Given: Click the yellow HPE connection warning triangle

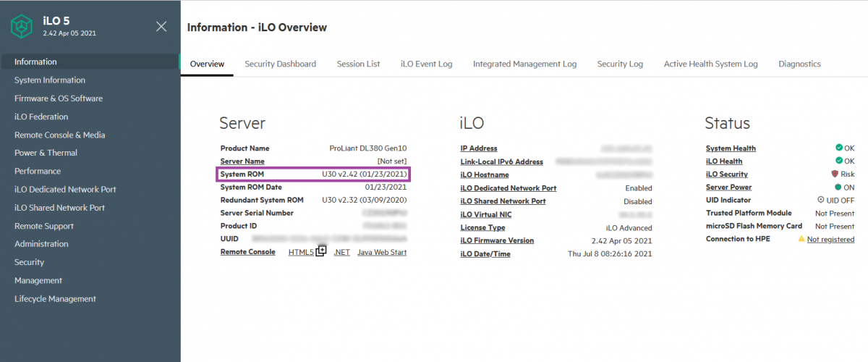Looking at the screenshot, I should [x=801, y=239].
